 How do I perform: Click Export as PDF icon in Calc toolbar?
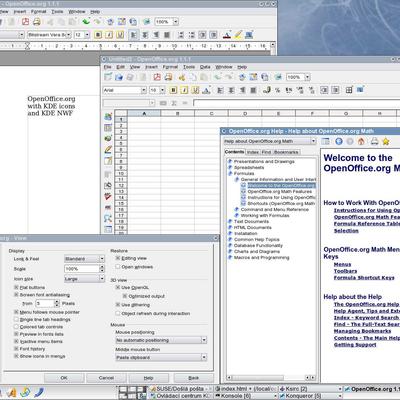coord(157,77)
